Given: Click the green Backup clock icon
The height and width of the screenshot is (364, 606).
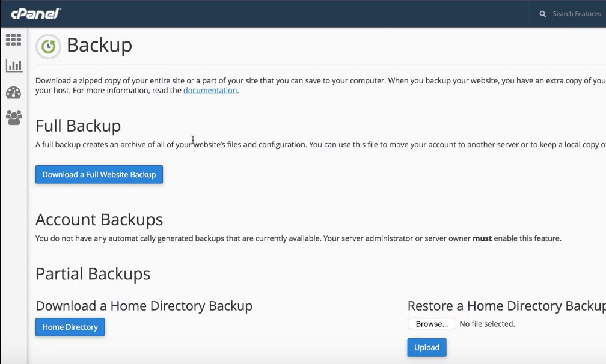Looking at the screenshot, I should pyautogui.click(x=48, y=47).
